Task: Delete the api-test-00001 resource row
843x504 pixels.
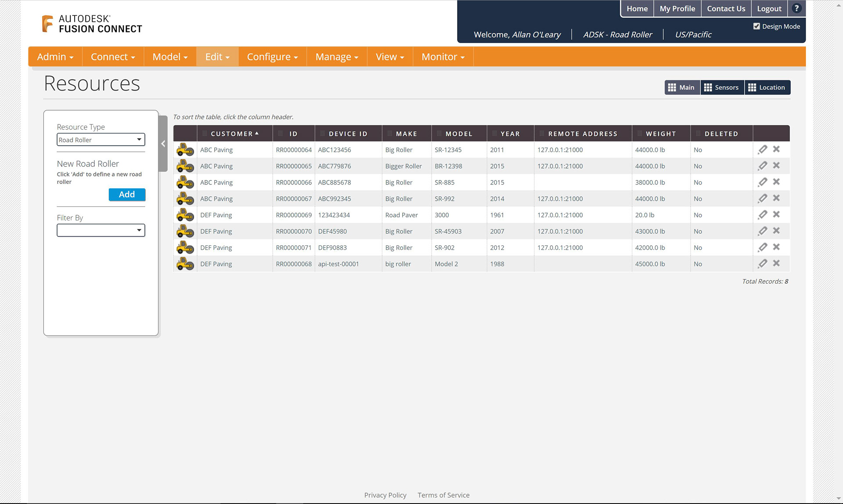Action: [776, 263]
